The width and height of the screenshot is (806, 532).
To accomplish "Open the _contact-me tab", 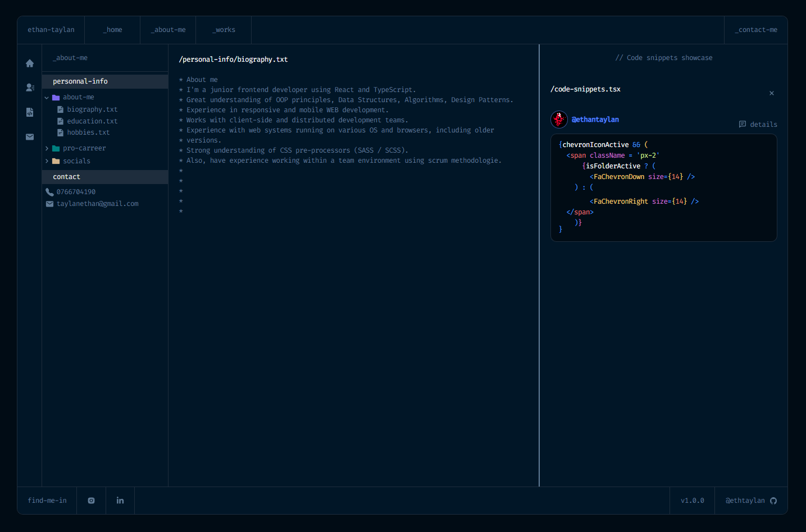I will pos(756,30).
